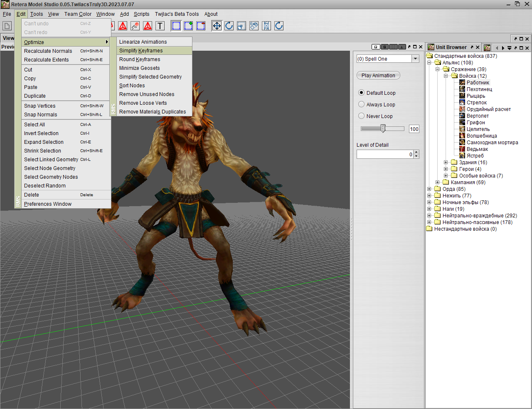
Task: Click Select All menu entry
Action: [x=66, y=125]
